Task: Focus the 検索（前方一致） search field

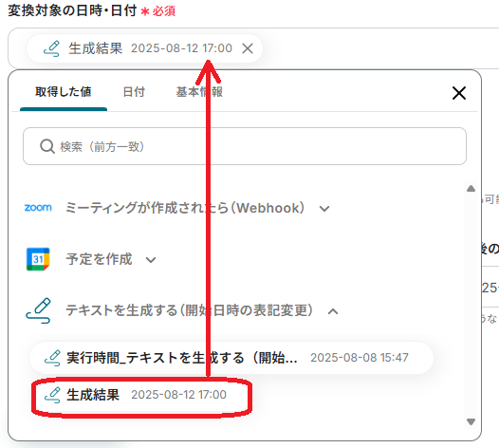Action: (x=245, y=146)
